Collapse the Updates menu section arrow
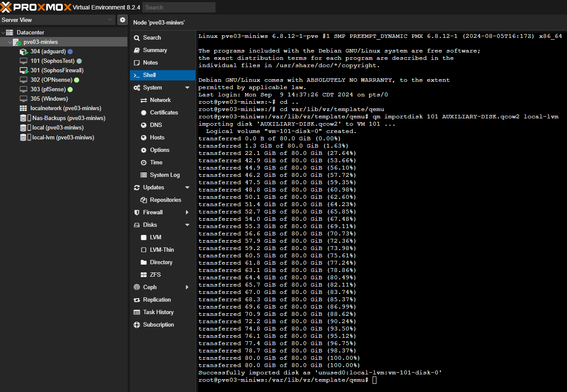 187,188
